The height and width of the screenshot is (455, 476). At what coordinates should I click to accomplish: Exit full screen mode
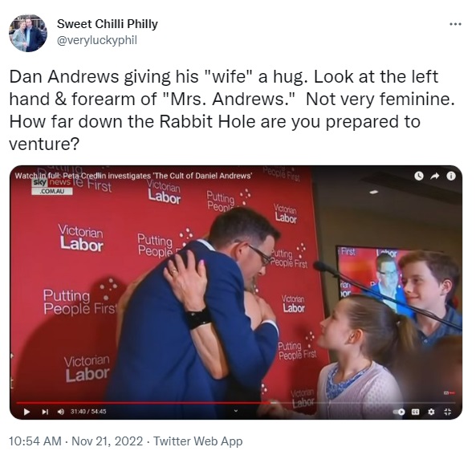coord(447,412)
